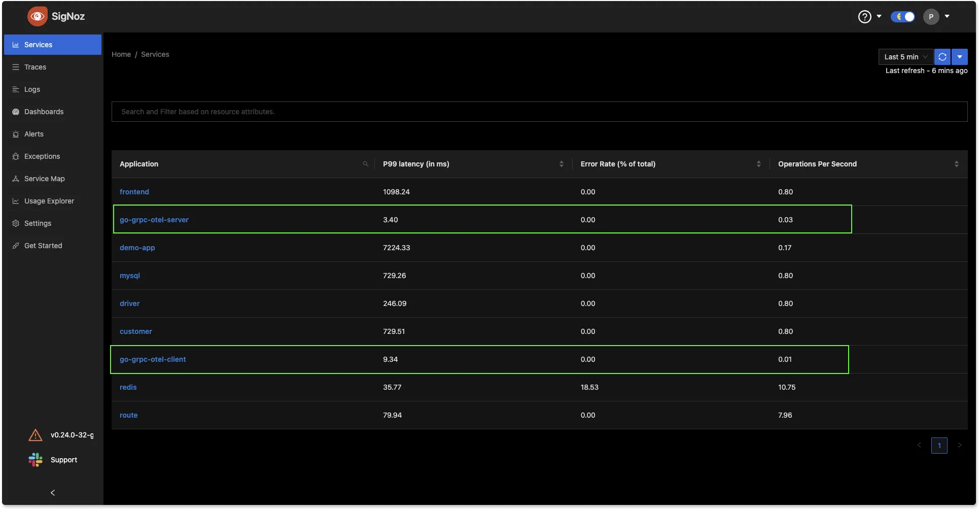This screenshot has width=980, height=510.
Task: Click Home in the breadcrumb
Action: coord(121,54)
